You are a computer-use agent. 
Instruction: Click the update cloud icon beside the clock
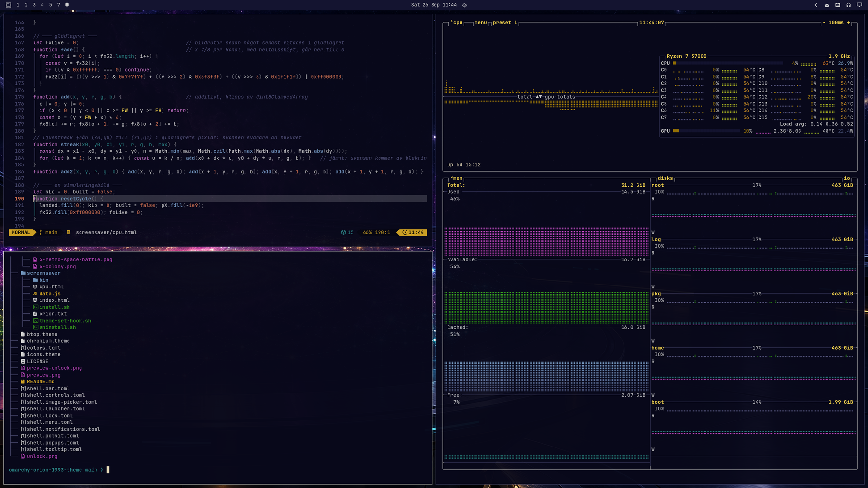[x=464, y=5]
